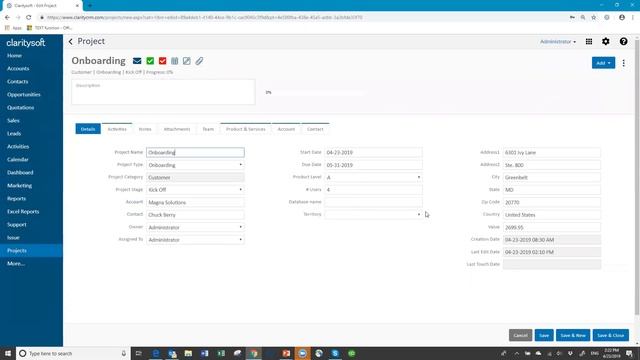
Task: Open Contacts in the sidebar
Action: tap(18, 82)
